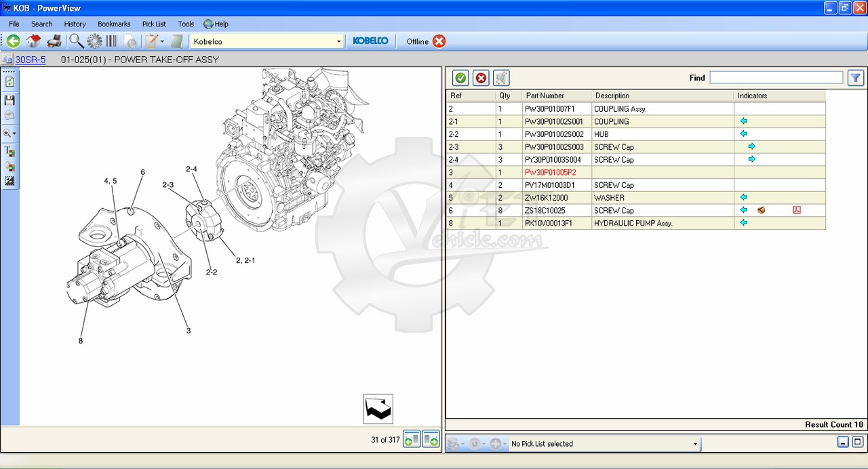The height and width of the screenshot is (469, 868).
Task: Click the KOBELCO logo button
Action: click(370, 41)
